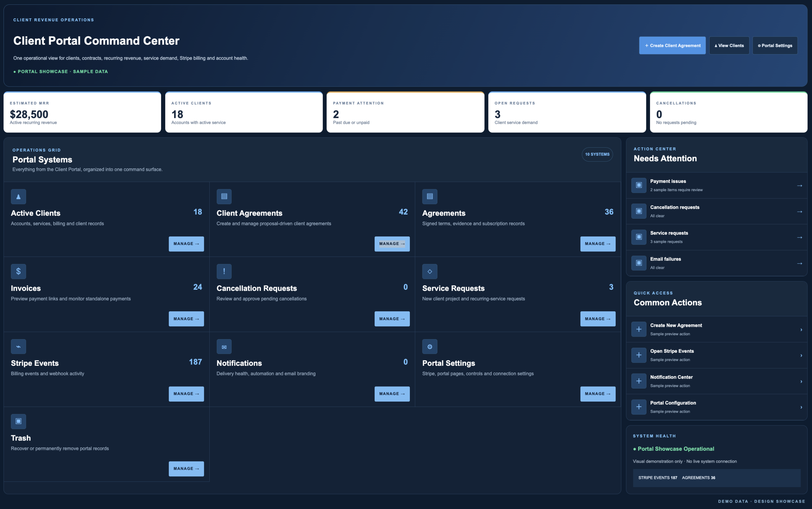This screenshot has height=509, width=812.
Task: Click the Invoices dollar sign icon
Action: 18,271
